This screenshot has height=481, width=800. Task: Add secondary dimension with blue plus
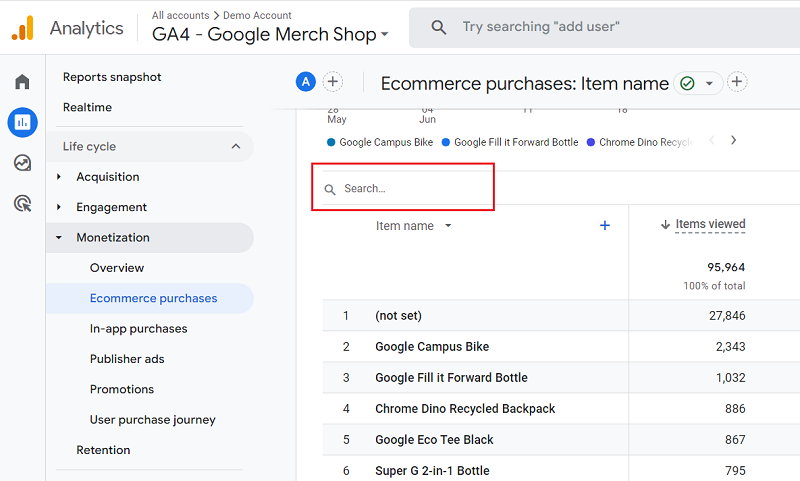pos(605,225)
